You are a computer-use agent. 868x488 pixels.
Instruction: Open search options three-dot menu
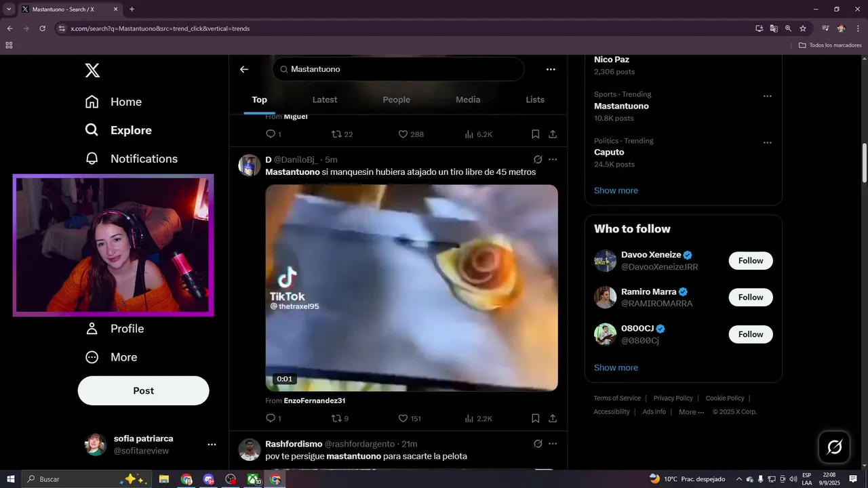point(551,69)
